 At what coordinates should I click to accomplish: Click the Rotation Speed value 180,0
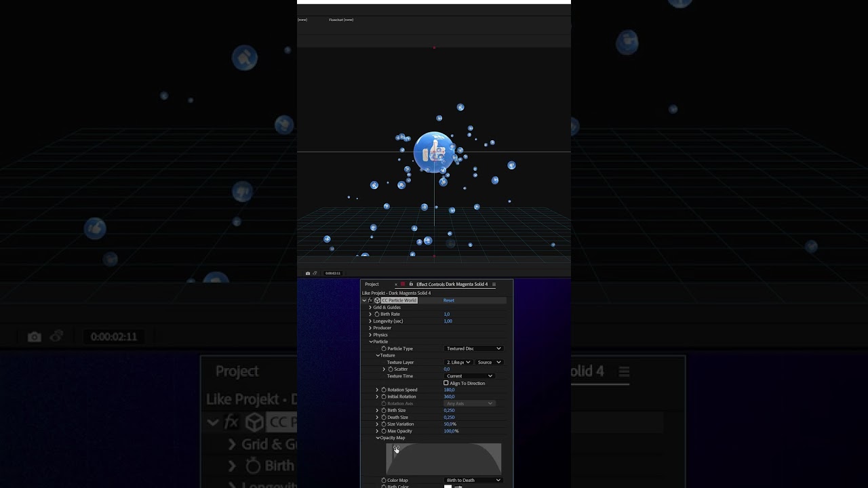pyautogui.click(x=449, y=390)
